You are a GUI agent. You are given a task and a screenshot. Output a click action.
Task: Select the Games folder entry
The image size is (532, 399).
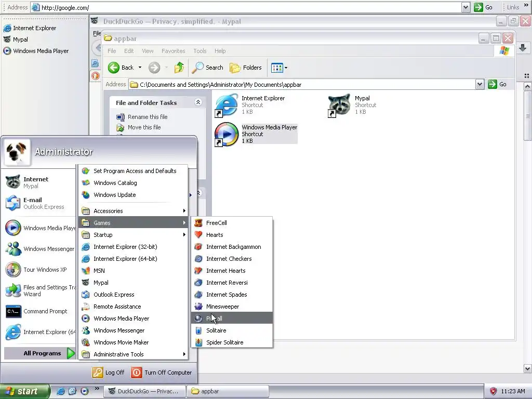click(134, 223)
